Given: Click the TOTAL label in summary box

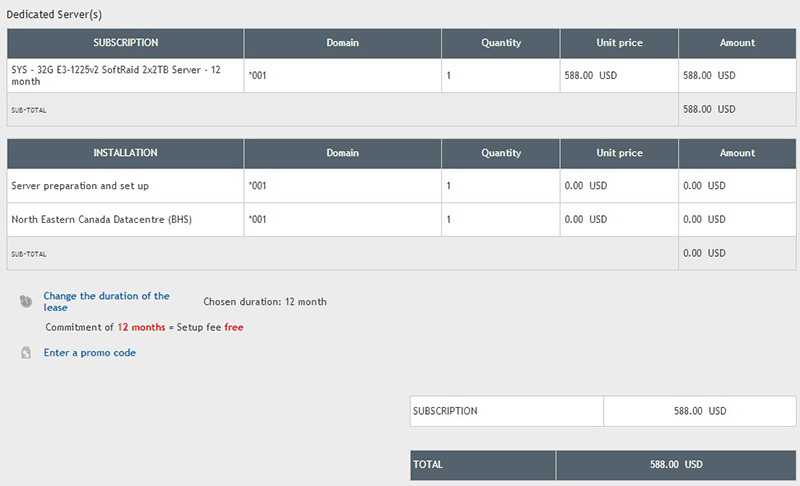Looking at the screenshot, I should (428, 465).
